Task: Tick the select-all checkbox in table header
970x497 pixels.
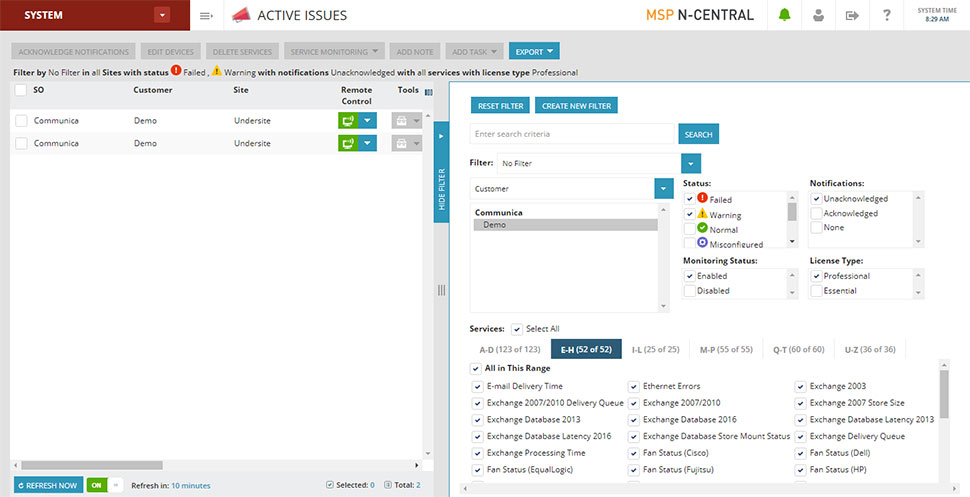Action: coord(21,90)
